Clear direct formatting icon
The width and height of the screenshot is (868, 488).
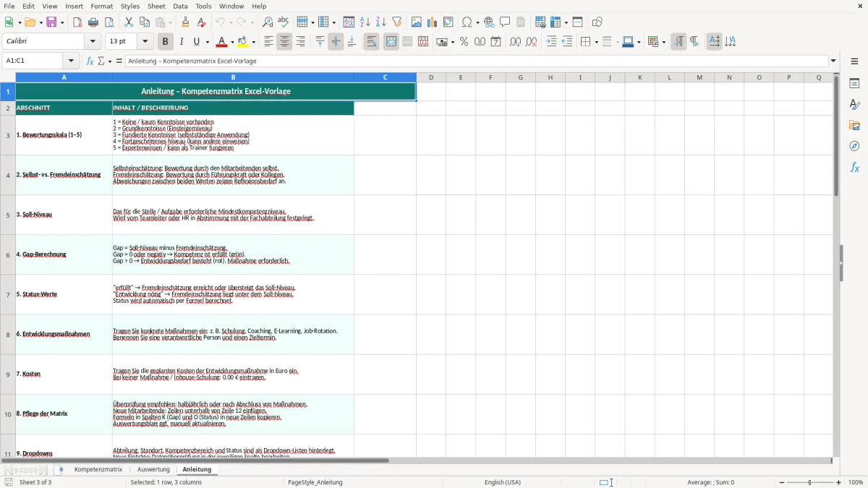(202, 22)
